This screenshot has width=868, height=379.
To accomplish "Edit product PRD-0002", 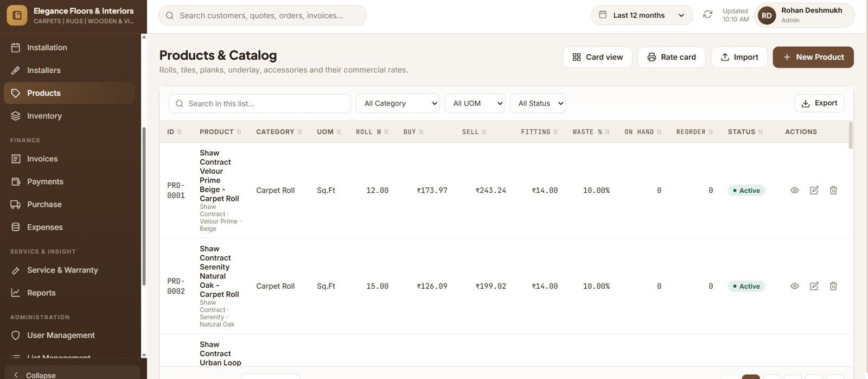I will point(814,286).
